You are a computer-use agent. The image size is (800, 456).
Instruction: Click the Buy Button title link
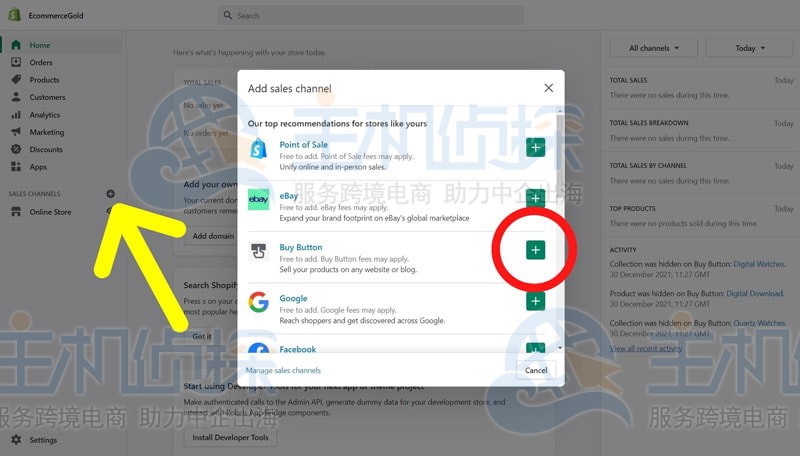coord(301,247)
